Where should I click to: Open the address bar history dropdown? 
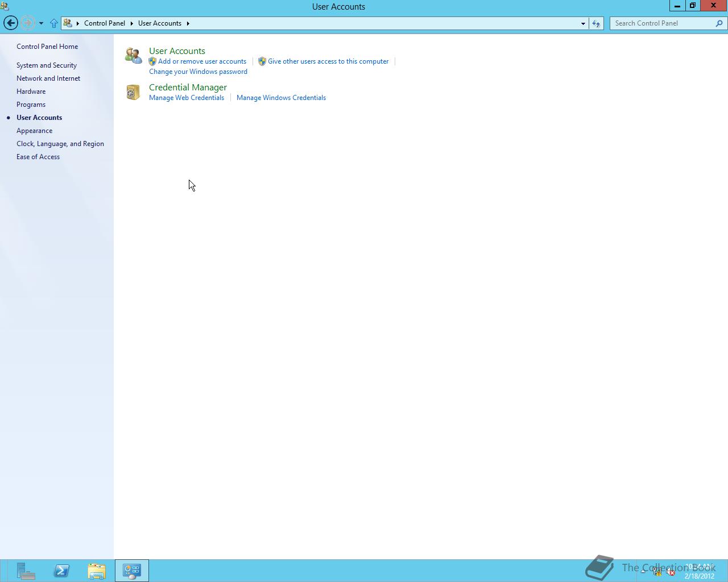point(583,23)
